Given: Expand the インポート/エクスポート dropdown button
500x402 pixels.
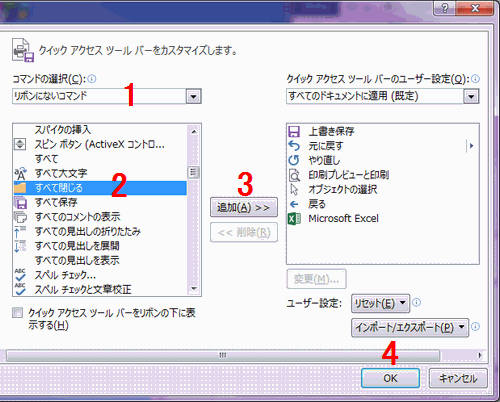Looking at the screenshot, I should coord(410,327).
